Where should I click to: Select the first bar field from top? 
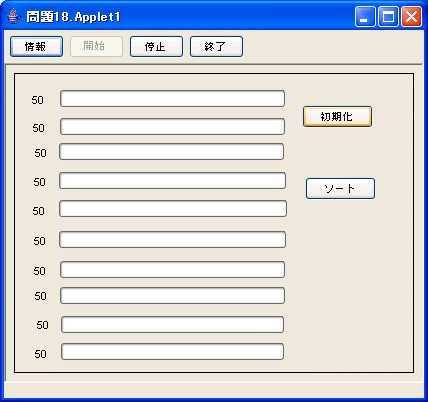tap(172, 99)
